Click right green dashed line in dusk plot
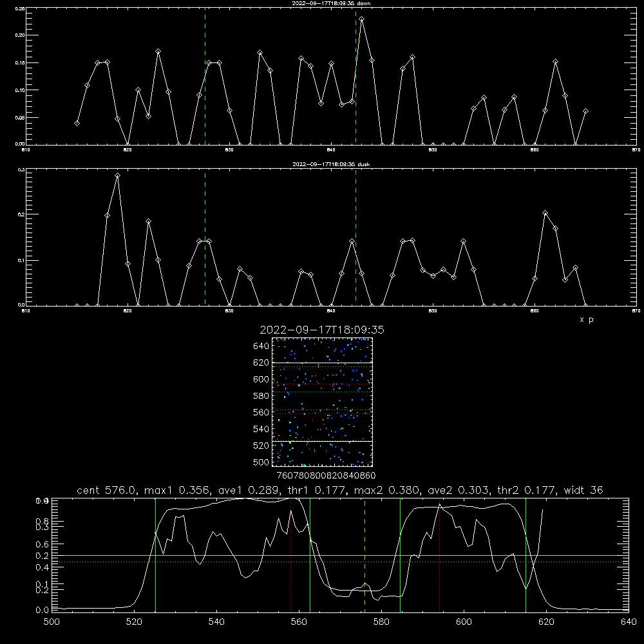The height and width of the screenshot is (644, 644). tap(355, 237)
